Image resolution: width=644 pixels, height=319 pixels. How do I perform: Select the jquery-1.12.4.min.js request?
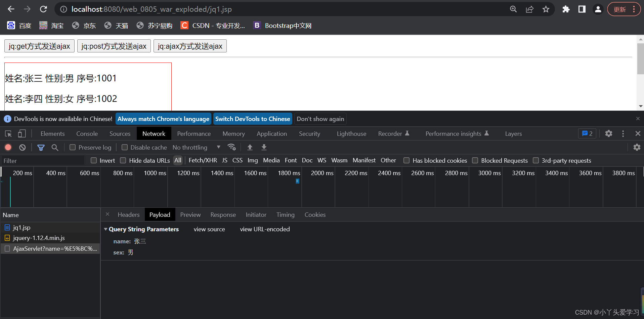point(50,238)
